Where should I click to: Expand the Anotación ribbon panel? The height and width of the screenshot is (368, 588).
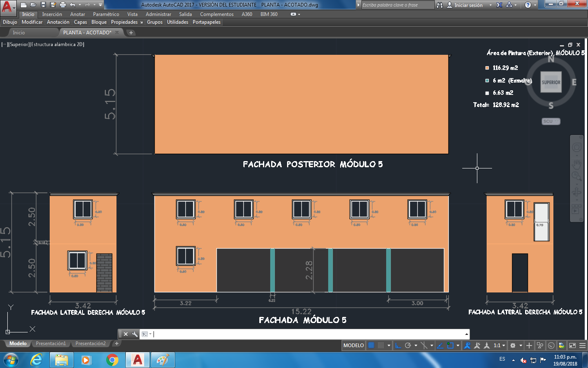pos(58,22)
